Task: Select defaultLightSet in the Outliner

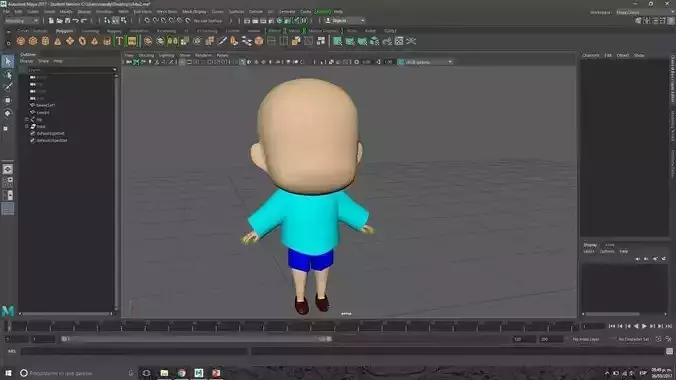Action: pos(50,134)
